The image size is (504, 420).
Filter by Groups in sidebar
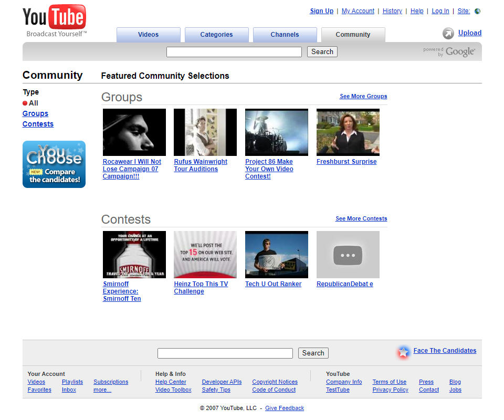coord(35,113)
